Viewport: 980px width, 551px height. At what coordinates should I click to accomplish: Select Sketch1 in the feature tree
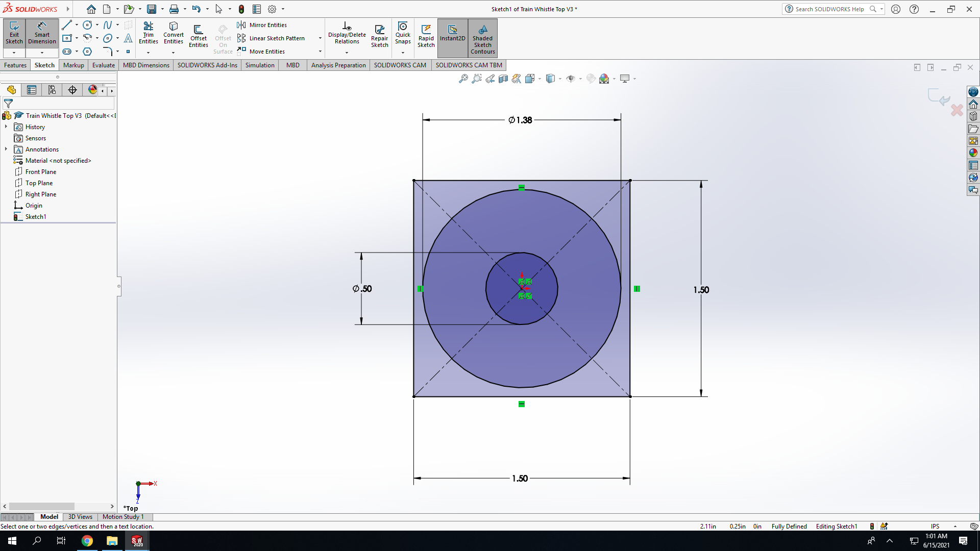coord(36,217)
